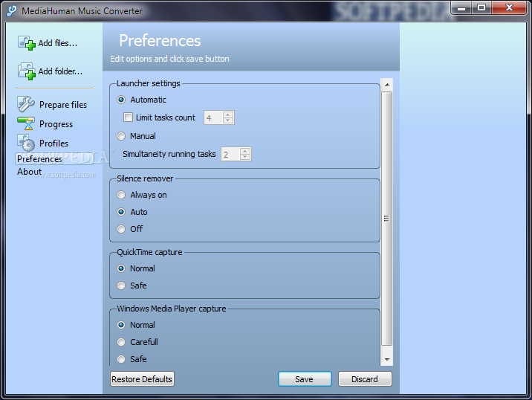Click Restore Defaults button
The width and height of the screenshot is (532, 400).
[x=142, y=379]
